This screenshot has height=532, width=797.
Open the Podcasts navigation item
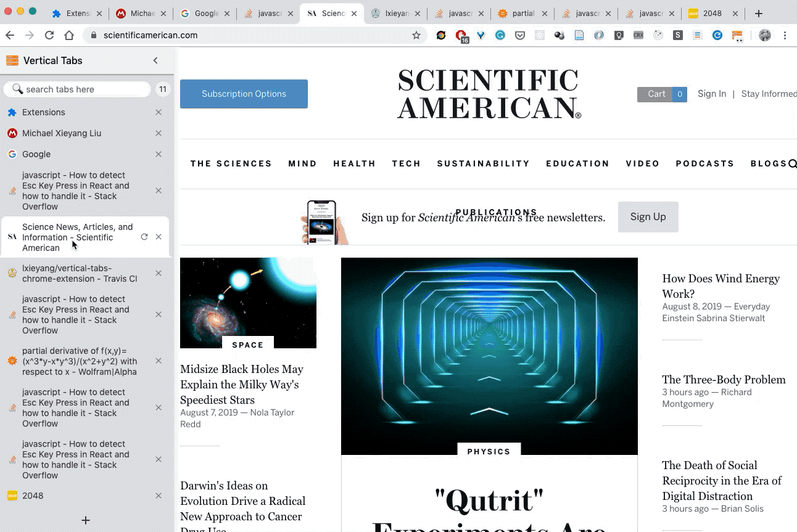[705, 163]
